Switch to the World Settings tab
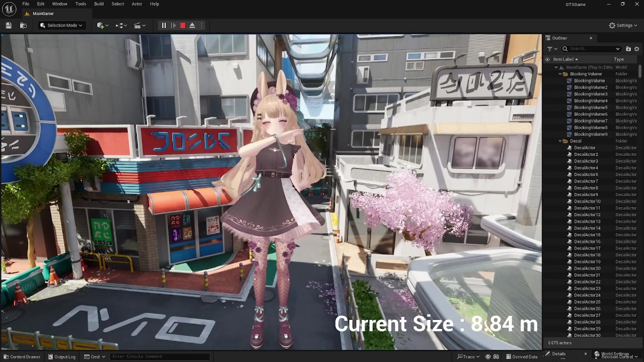 click(x=615, y=354)
